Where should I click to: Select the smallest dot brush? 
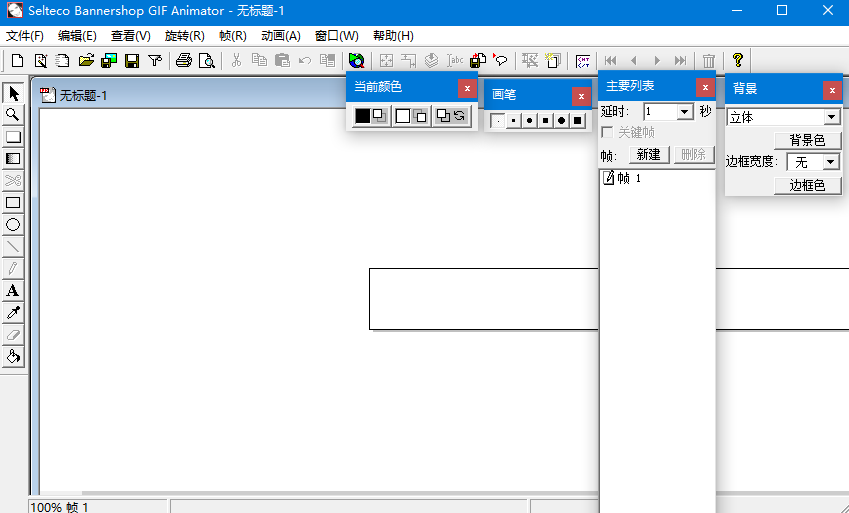pyautogui.click(x=498, y=121)
